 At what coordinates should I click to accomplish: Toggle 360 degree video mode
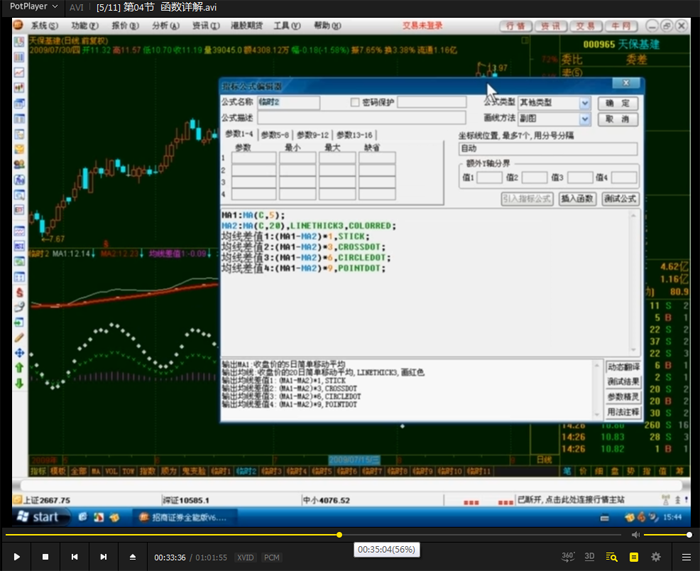567,556
